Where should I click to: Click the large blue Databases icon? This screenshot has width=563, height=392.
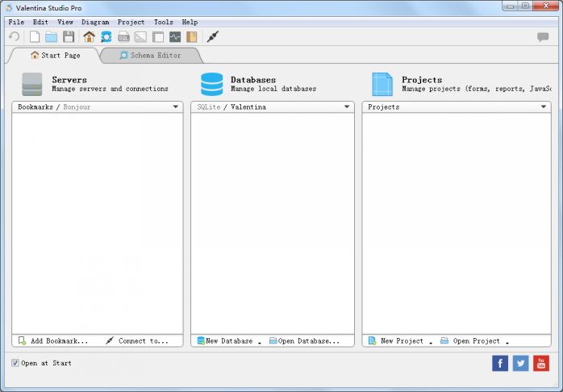(x=212, y=85)
